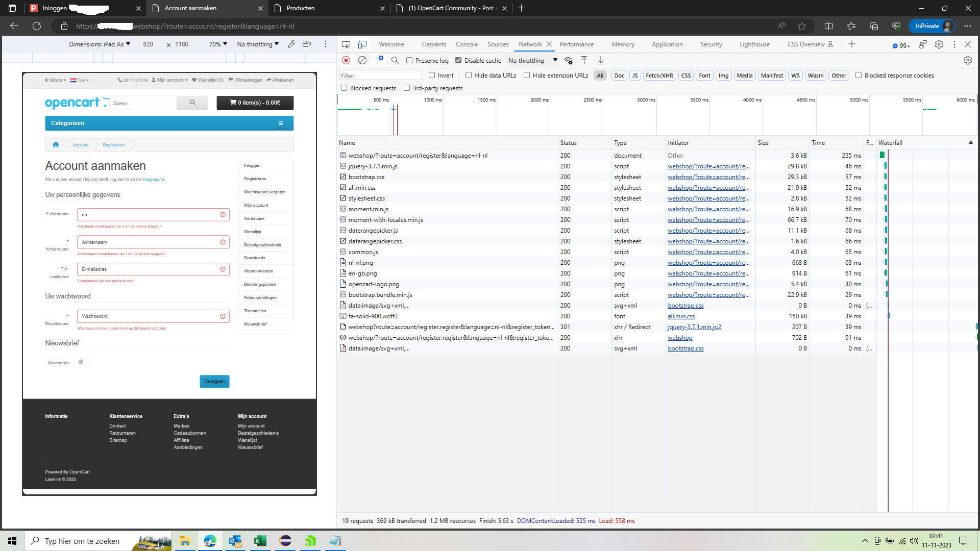Expand Valuta currency dropdown
This screenshot has height=551, width=980.
[x=56, y=80]
